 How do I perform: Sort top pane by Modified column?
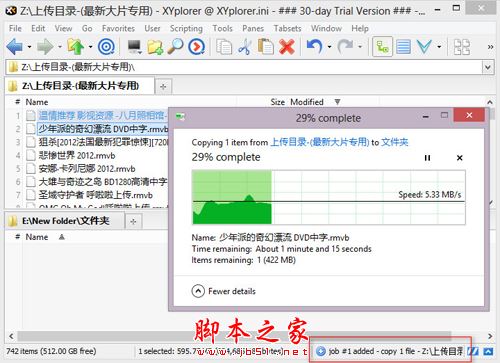[307, 102]
